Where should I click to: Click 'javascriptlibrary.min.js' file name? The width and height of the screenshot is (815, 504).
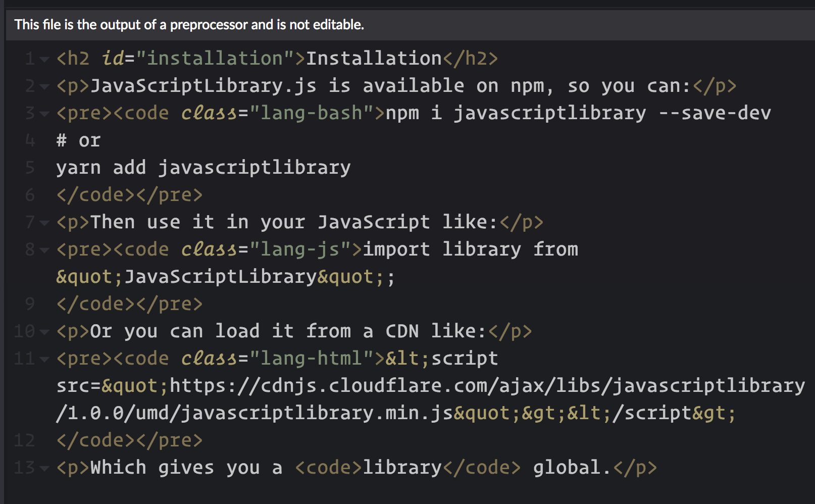317,413
